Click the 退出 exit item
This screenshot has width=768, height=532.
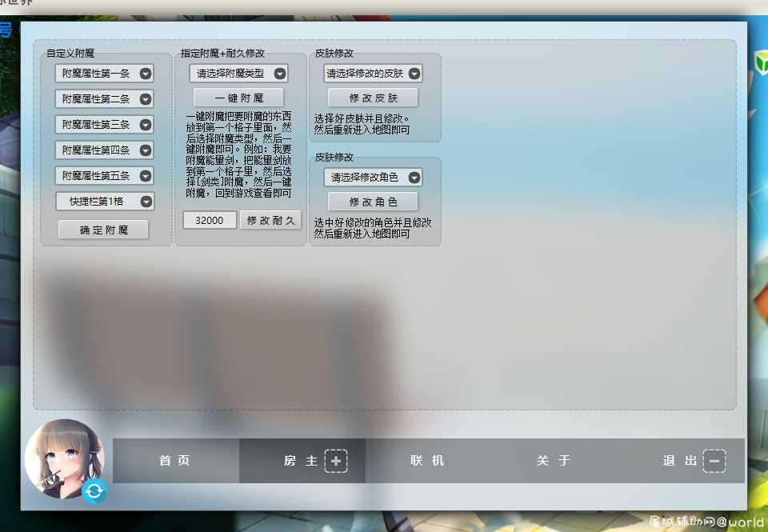(681, 461)
